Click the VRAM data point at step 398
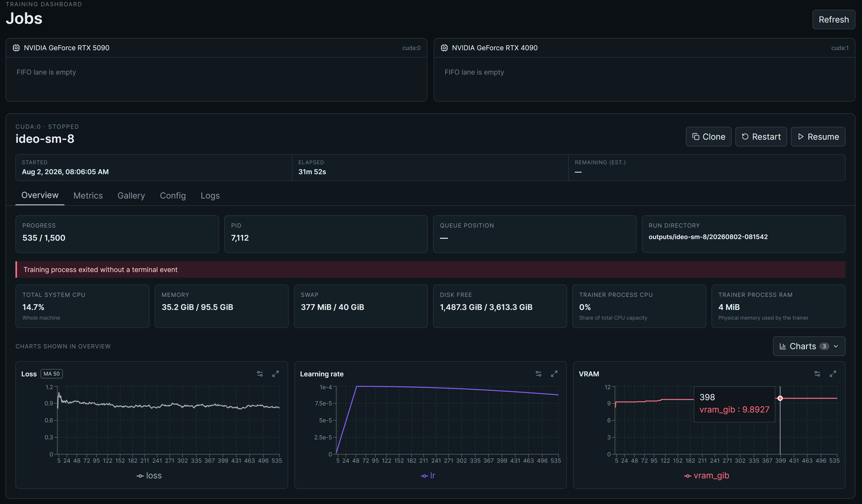862x504 pixels. coord(780,398)
